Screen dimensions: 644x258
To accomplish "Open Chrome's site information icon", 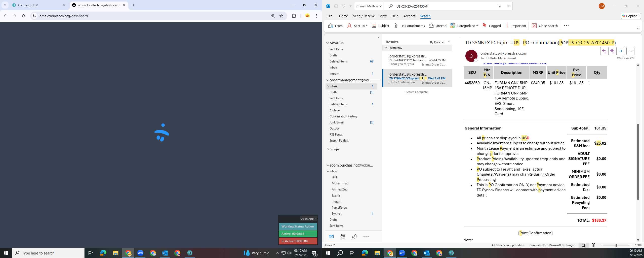I will pos(34,16).
